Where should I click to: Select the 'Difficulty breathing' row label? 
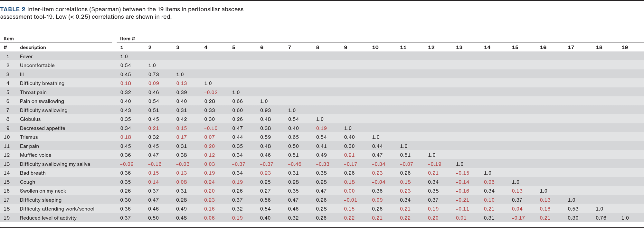click(x=42, y=83)
